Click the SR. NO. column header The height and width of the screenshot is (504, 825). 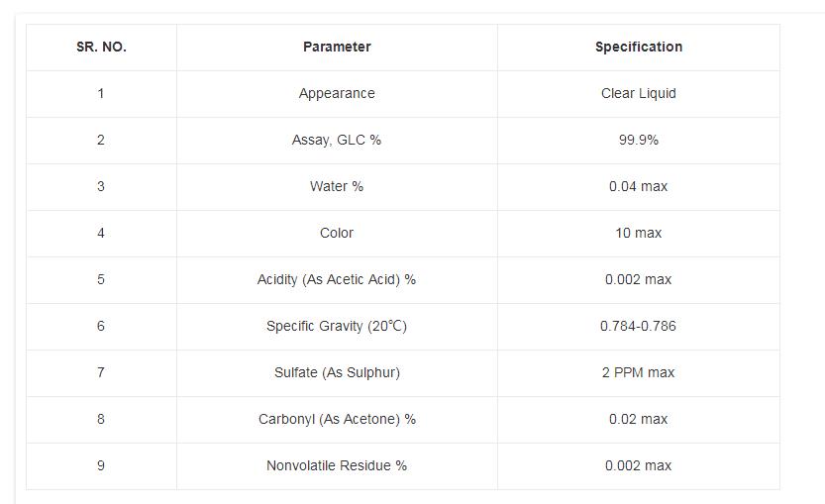pyautogui.click(x=101, y=47)
